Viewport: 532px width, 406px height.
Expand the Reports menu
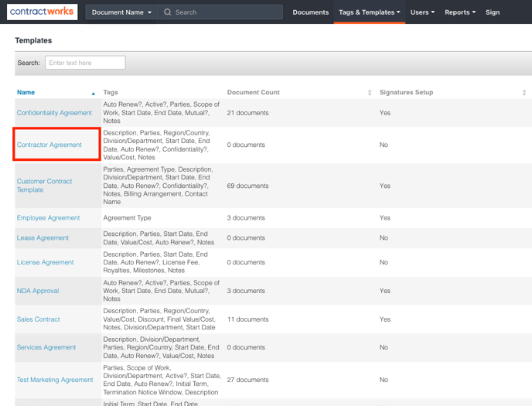click(x=460, y=12)
